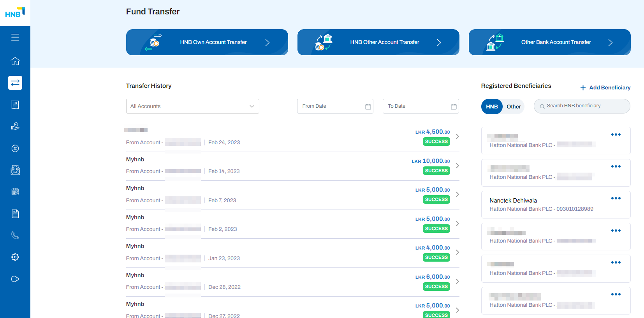Click the Feb 14, 2023 date

(224, 171)
